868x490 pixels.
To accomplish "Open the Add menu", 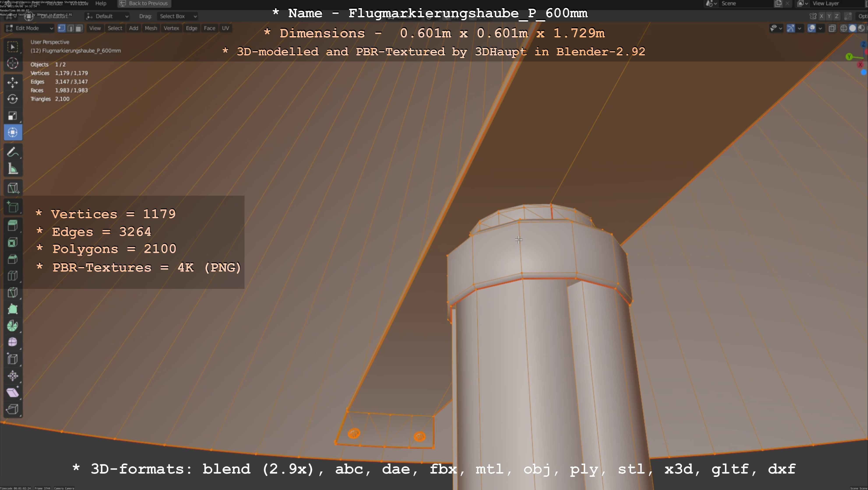I will pyautogui.click(x=134, y=28).
